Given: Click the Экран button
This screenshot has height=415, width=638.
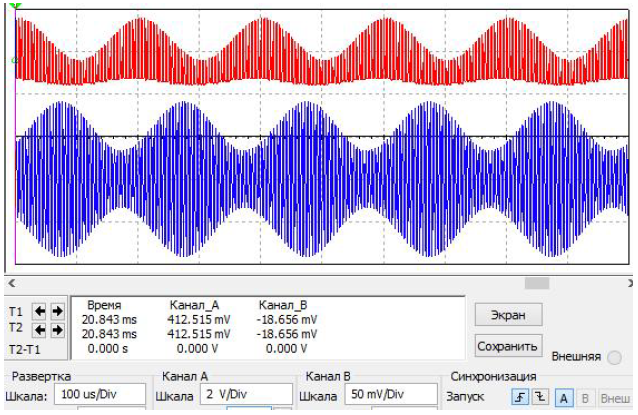Looking at the screenshot, I should (x=507, y=314).
